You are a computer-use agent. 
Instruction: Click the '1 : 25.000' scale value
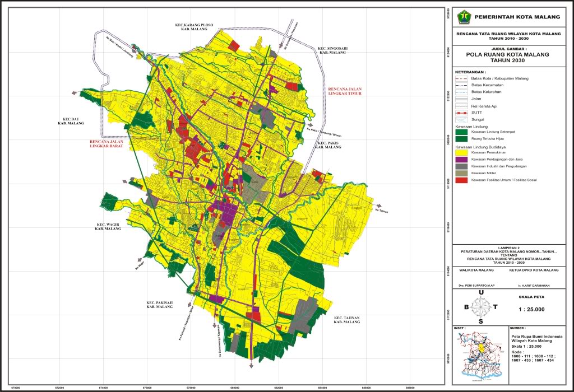[x=531, y=309]
